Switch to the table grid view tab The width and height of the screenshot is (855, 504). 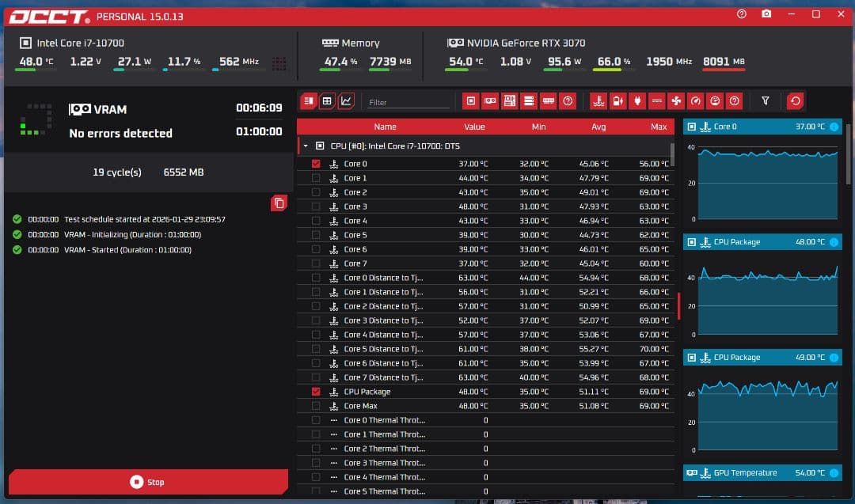click(x=327, y=101)
